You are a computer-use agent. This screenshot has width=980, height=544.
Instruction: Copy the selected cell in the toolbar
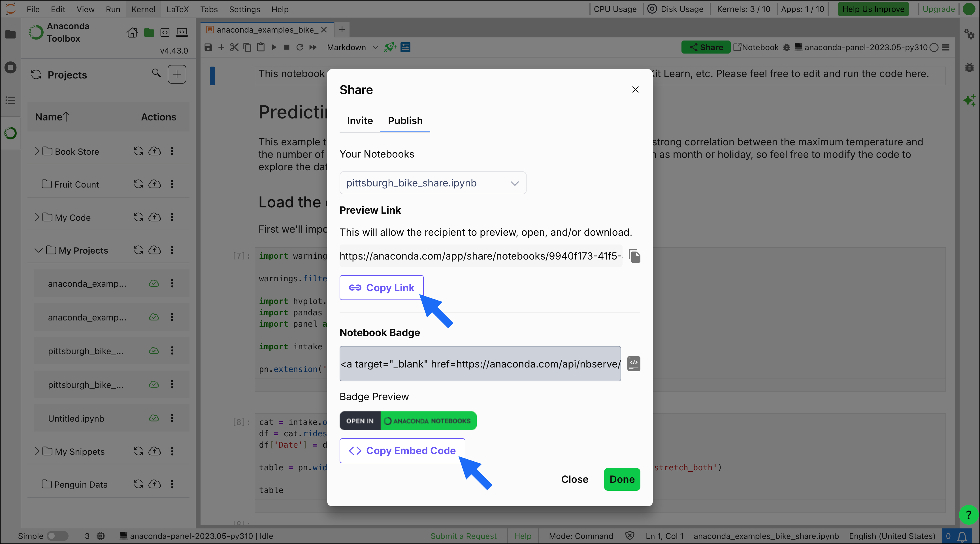(x=247, y=47)
